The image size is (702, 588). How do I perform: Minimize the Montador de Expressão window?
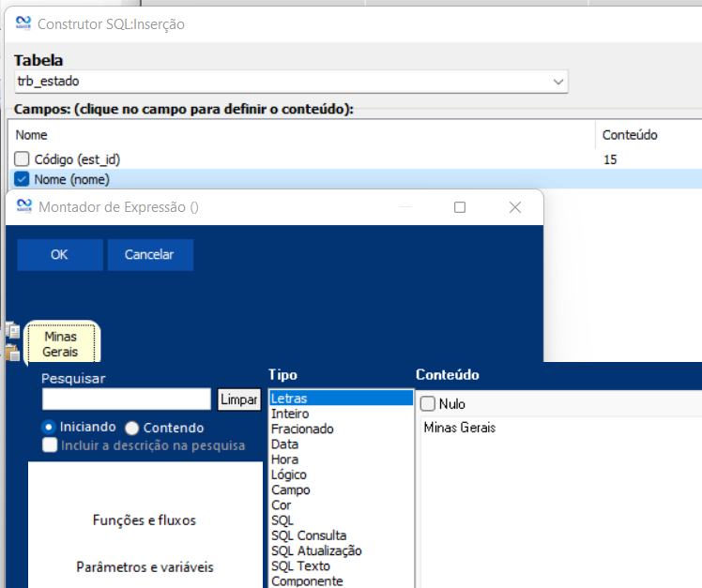pos(405,207)
